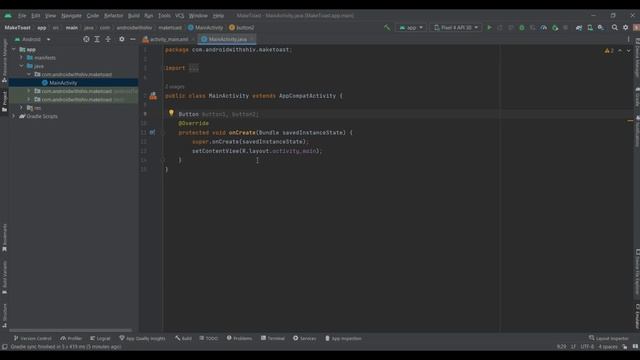This screenshot has height=360, width=640.
Task: Toggle the Emulator right sidebar tab
Action: coord(637,316)
